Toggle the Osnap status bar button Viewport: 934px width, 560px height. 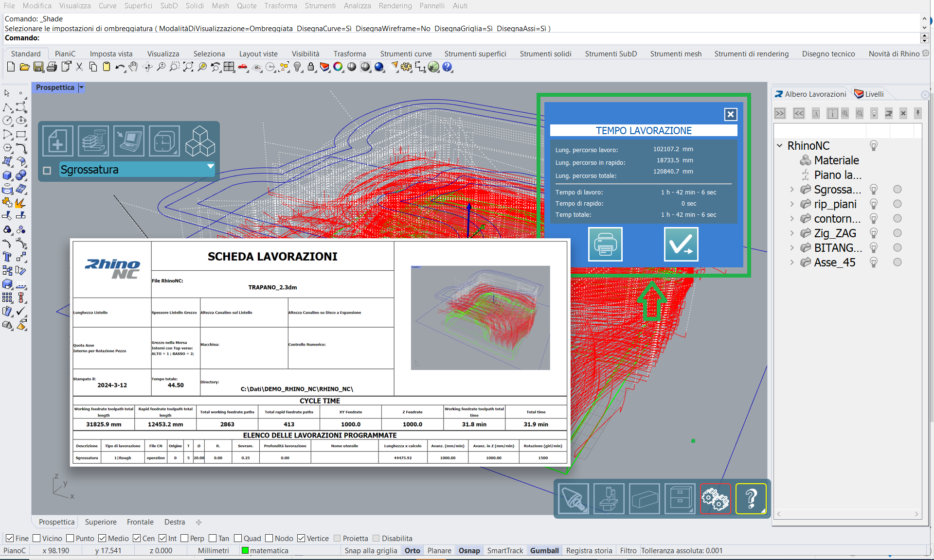click(469, 551)
